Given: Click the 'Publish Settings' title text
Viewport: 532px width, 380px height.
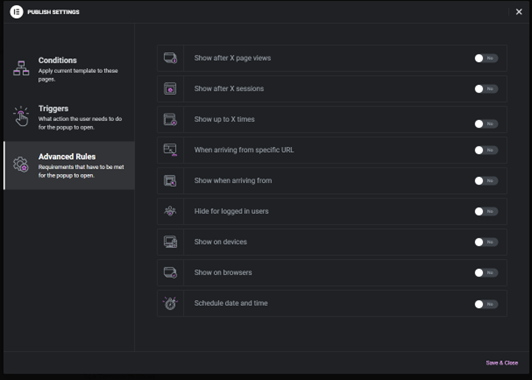Looking at the screenshot, I should point(53,12).
